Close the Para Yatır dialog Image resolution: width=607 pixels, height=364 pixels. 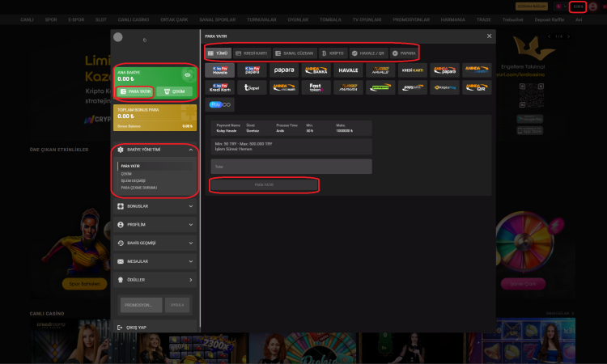490,36
